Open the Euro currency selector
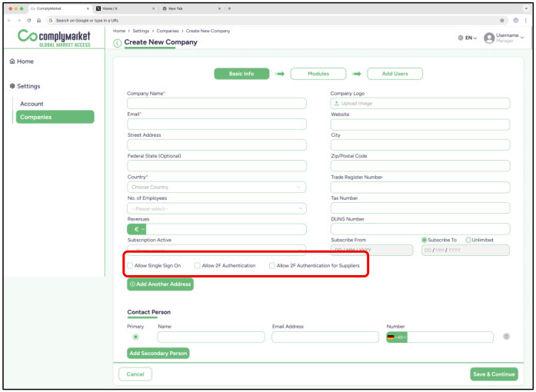Viewport: 536px width, 392px height. (x=137, y=229)
